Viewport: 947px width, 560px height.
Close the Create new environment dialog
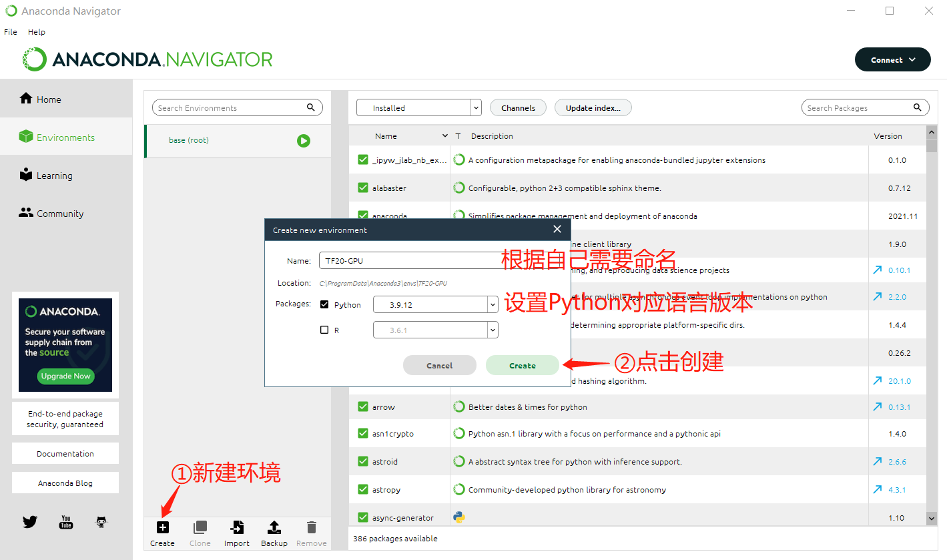tap(557, 230)
